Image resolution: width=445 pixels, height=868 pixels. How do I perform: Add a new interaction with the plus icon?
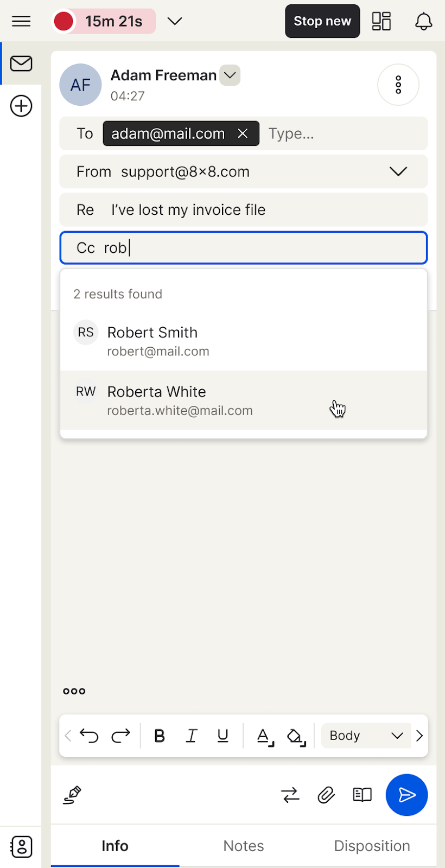click(x=21, y=106)
